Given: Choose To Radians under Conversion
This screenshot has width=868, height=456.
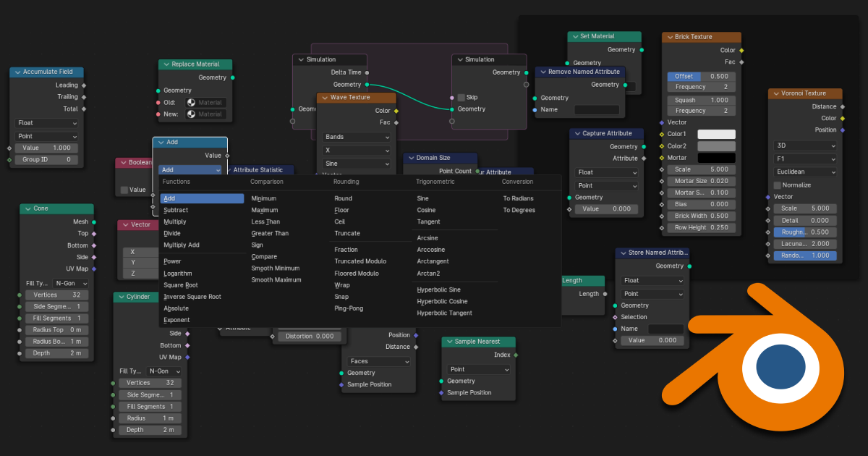Looking at the screenshot, I should pos(519,198).
